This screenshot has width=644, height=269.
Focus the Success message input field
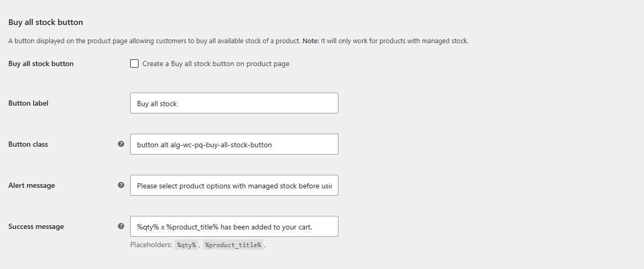tap(234, 226)
